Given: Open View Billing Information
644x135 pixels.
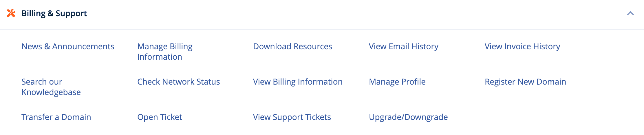Looking at the screenshot, I should (298, 82).
